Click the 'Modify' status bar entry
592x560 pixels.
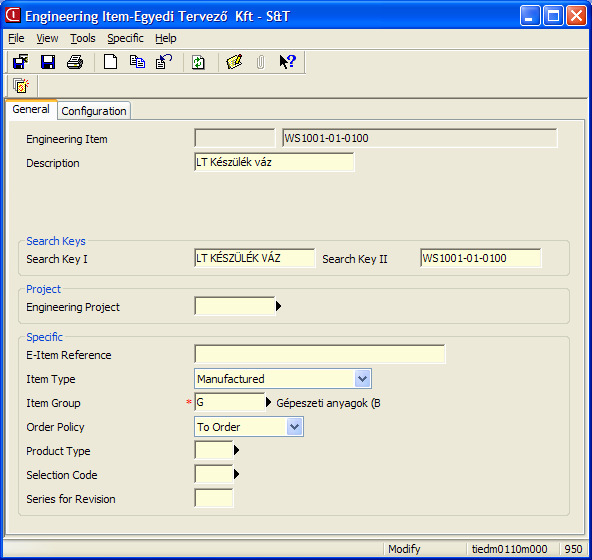pos(404,549)
